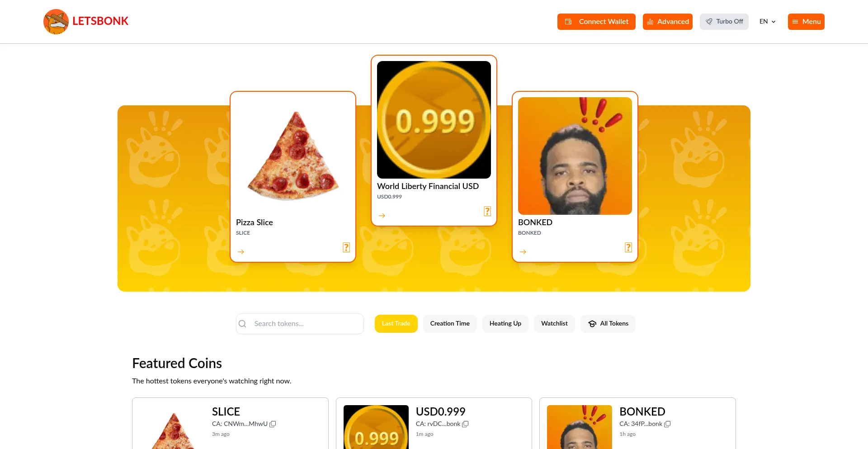This screenshot has width=868, height=449.
Task: Click question mark icon on BONKED card
Action: pyautogui.click(x=628, y=247)
